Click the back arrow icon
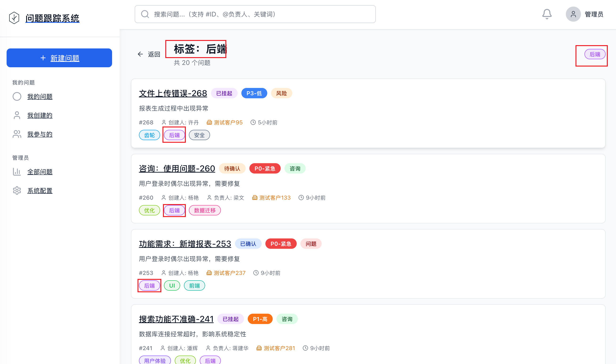The height and width of the screenshot is (364, 616). 140,54
